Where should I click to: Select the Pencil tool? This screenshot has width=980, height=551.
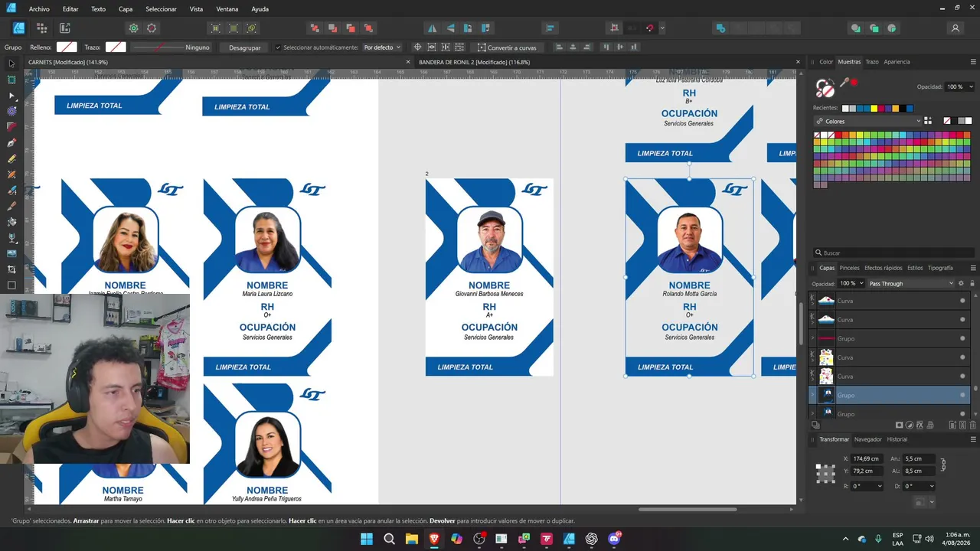(x=11, y=158)
